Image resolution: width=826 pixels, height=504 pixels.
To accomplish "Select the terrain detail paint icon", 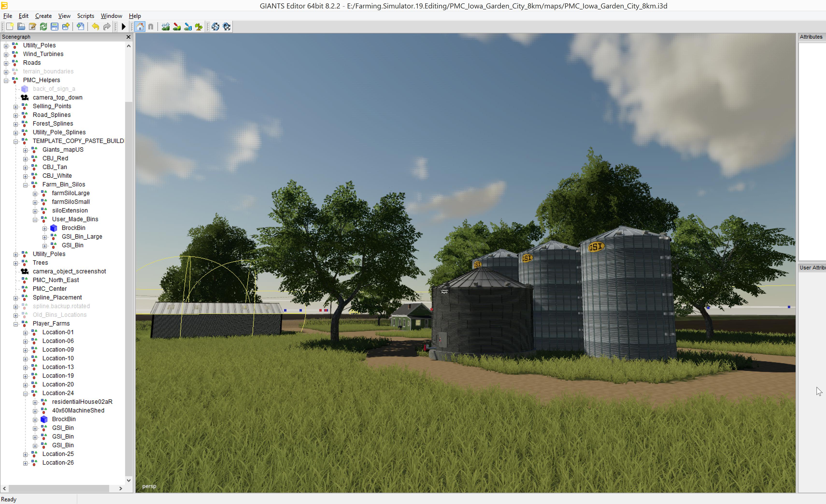I will click(177, 27).
